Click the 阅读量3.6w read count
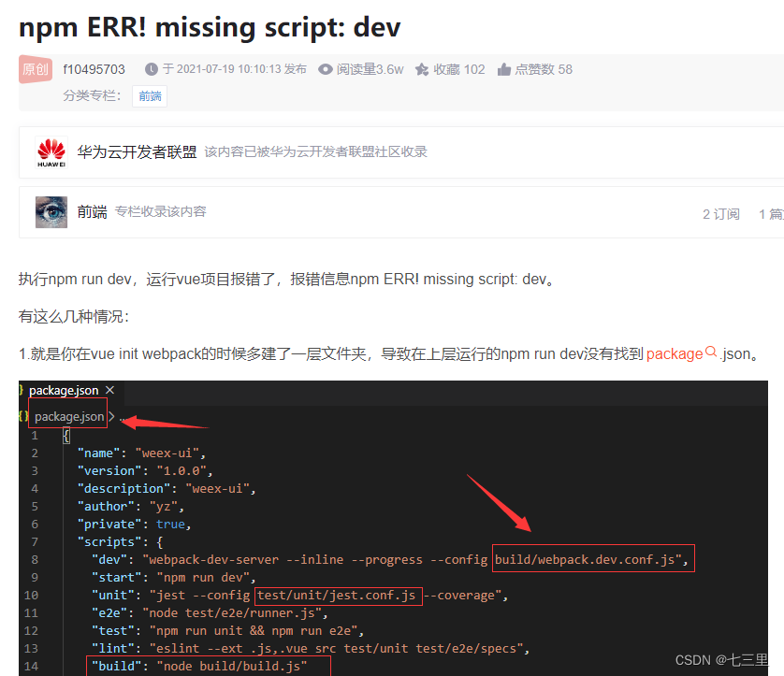Image resolution: width=784 pixels, height=676 pixels. 370,69
